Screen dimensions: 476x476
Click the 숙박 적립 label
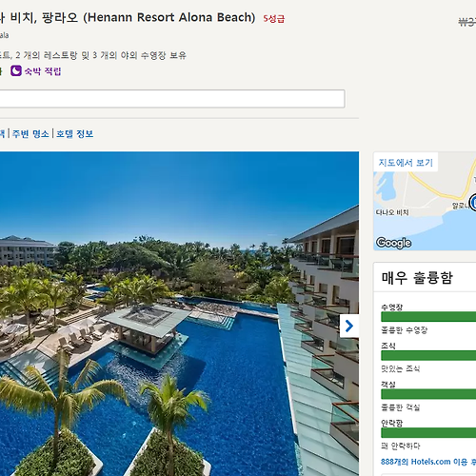tap(43, 71)
